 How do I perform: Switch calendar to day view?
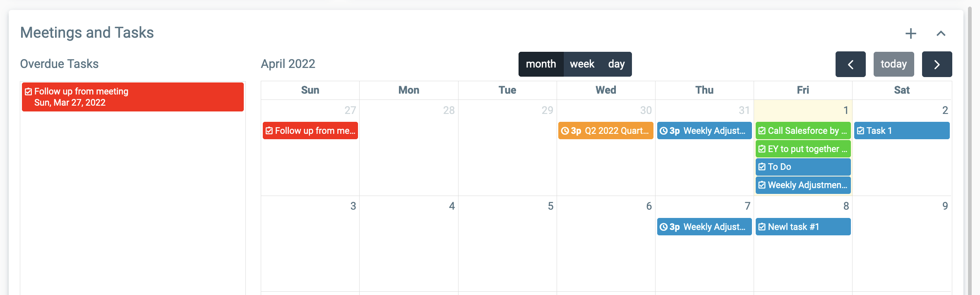[x=616, y=64]
